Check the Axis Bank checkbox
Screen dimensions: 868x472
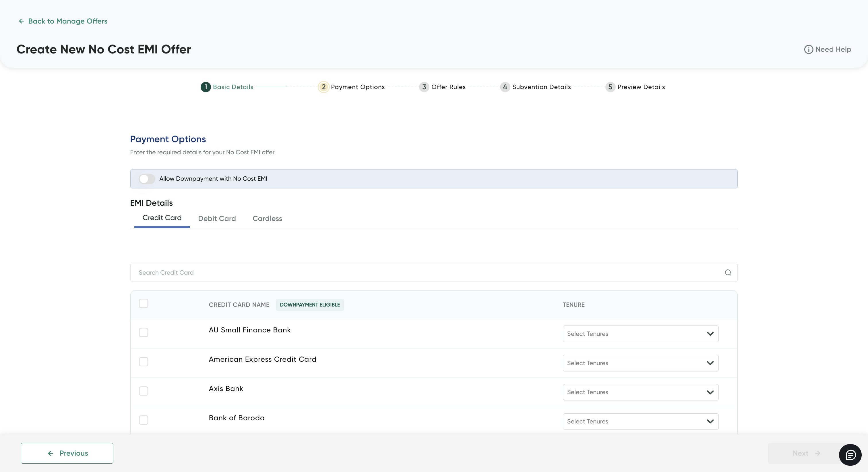coord(144,391)
